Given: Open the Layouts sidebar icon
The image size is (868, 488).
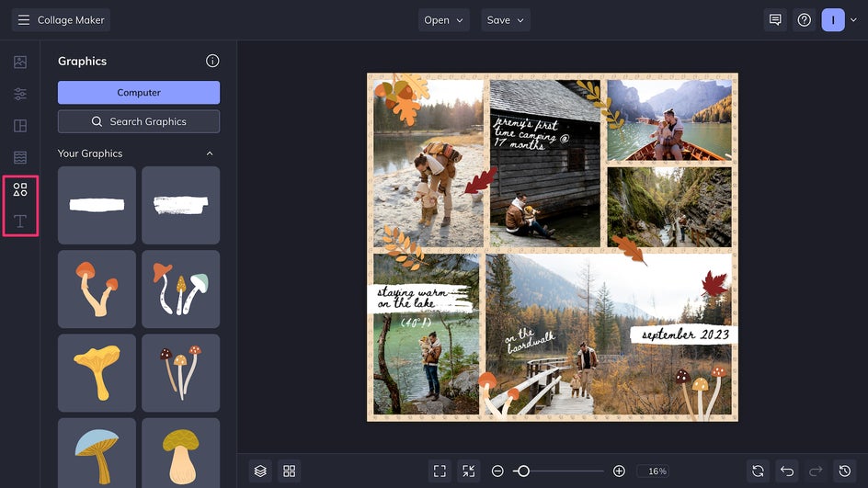Looking at the screenshot, I should [x=20, y=126].
